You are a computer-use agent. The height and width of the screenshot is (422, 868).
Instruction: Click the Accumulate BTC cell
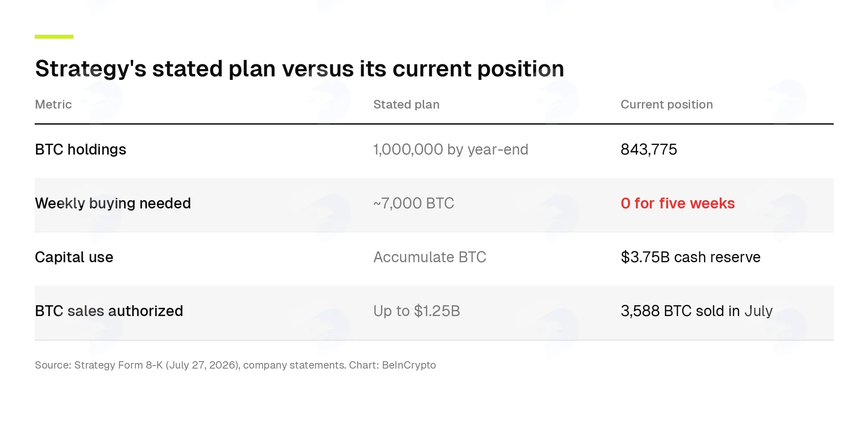point(430,257)
